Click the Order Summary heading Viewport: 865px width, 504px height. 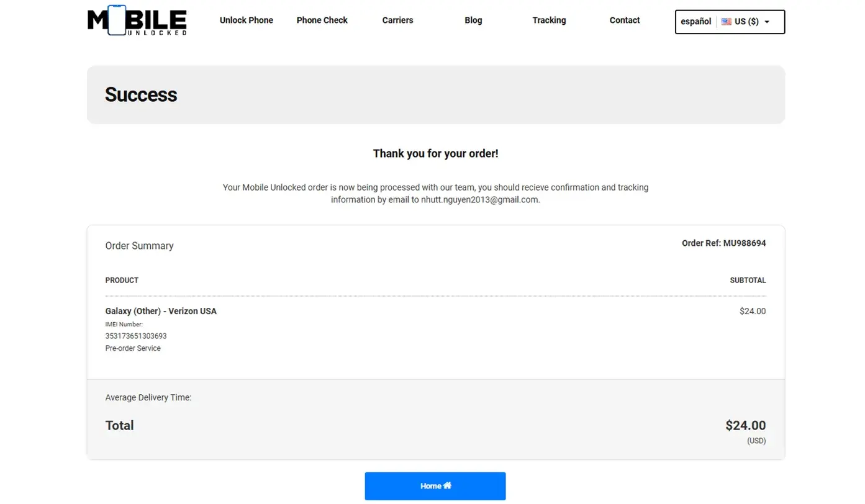(x=139, y=246)
